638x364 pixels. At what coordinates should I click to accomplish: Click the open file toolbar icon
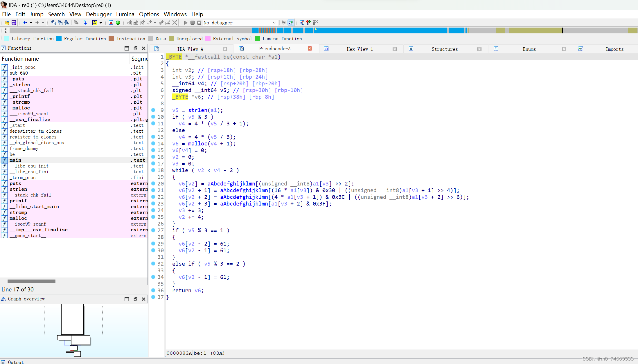(7, 23)
